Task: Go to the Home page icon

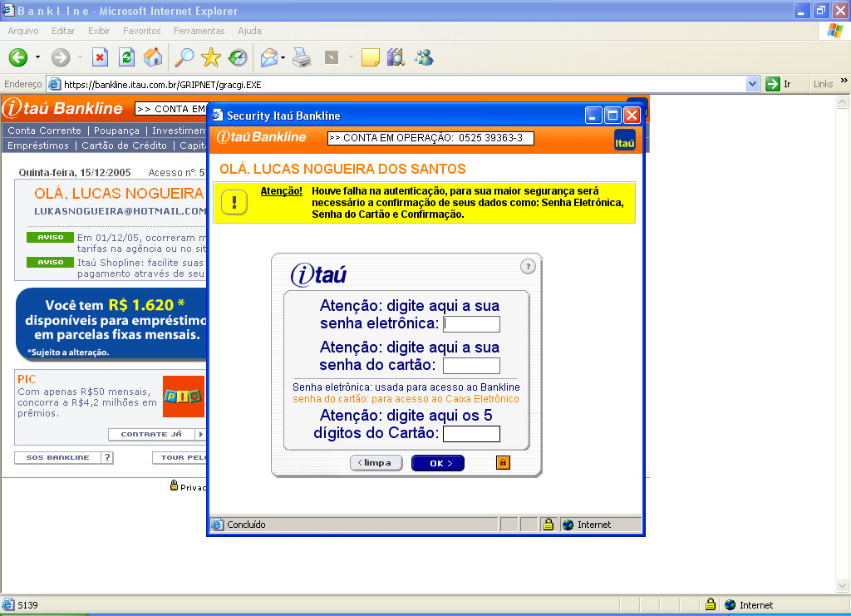Action: (153, 57)
